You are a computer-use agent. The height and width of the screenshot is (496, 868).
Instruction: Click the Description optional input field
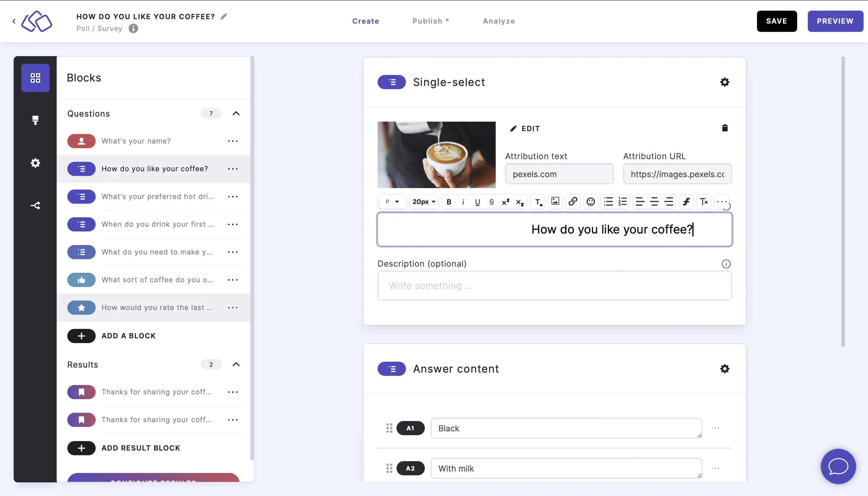point(554,285)
